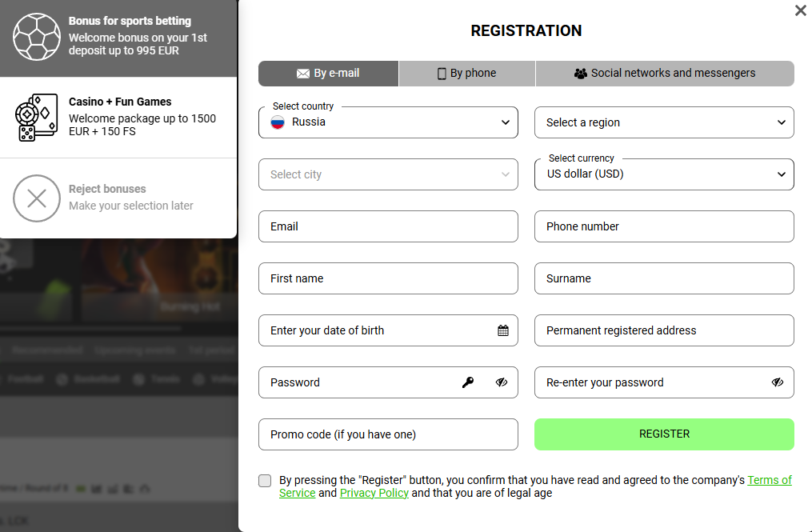The height and width of the screenshot is (532, 812).
Task: Click the Russia flag icon in country field
Action: pyautogui.click(x=278, y=122)
